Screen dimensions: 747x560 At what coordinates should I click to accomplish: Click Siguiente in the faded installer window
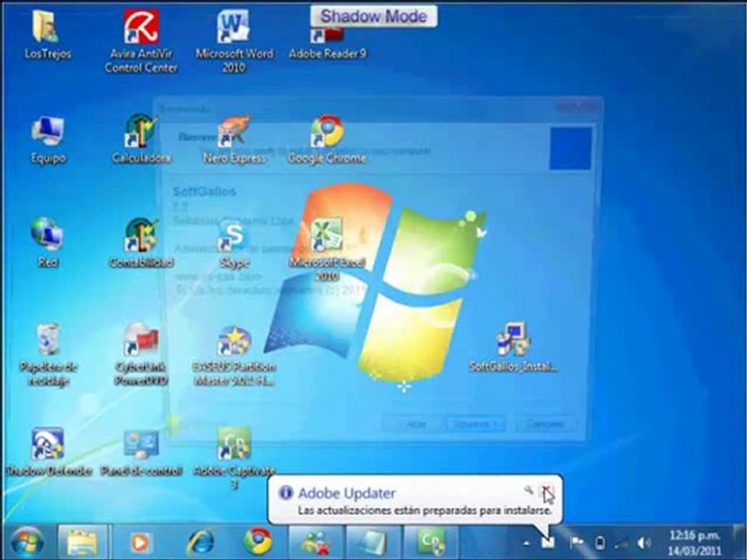pyautogui.click(x=475, y=424)
